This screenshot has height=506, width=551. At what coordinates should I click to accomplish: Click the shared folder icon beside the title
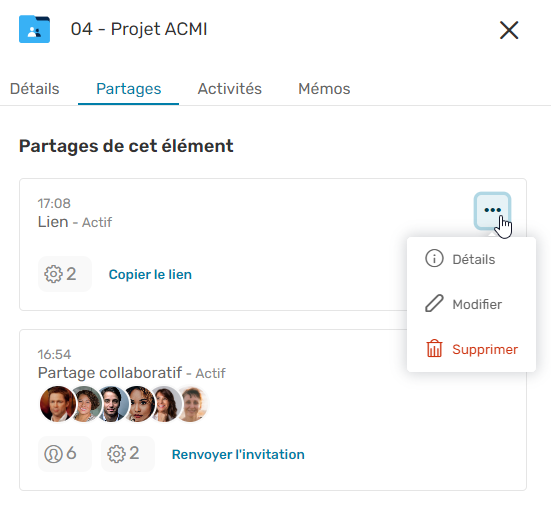[34, 29]
